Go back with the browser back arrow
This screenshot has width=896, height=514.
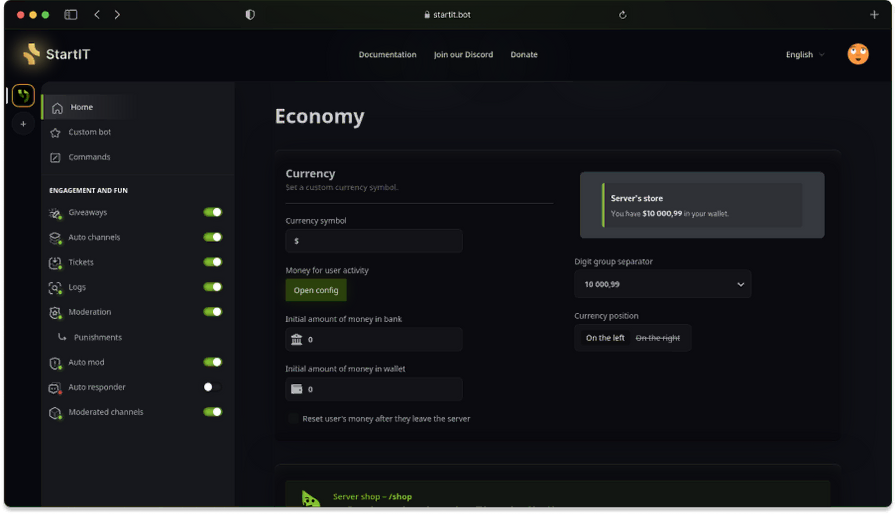(97, 15)
